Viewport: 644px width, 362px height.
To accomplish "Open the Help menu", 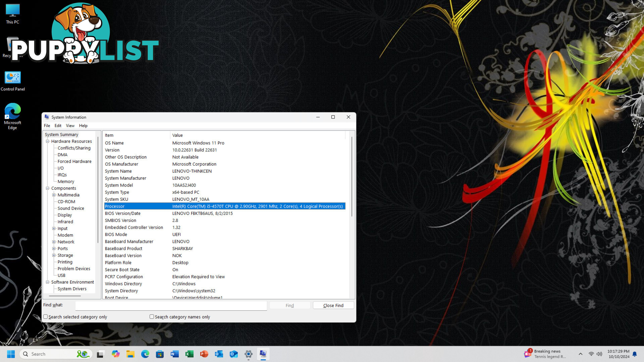I will click(x=83, y=126).
